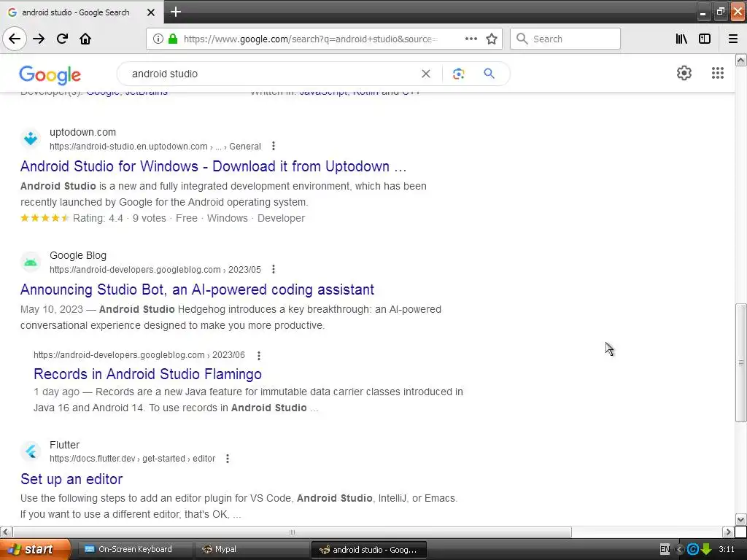This screenshot has height=560, width=747.
Task: Go to Google homepage via logo
Action: 50,75
